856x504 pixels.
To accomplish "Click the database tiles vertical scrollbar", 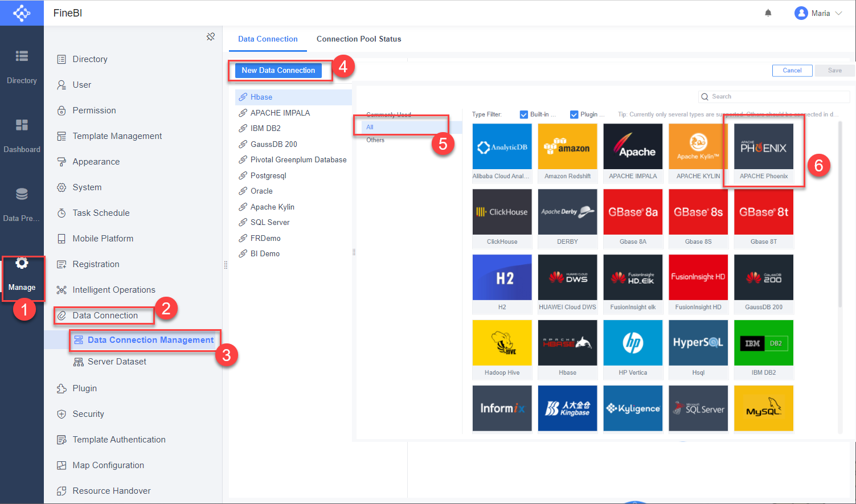I will point(840,214).
